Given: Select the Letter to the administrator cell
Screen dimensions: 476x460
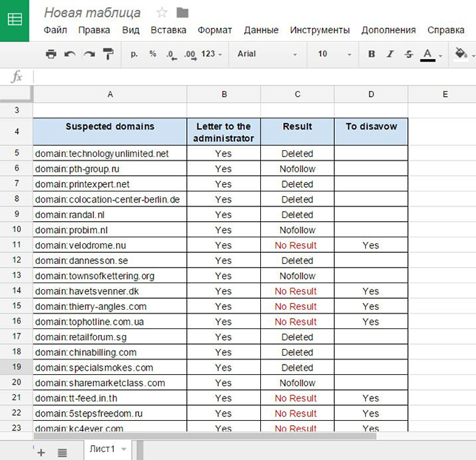Looking at the screenshot, I should pos(224,132).
